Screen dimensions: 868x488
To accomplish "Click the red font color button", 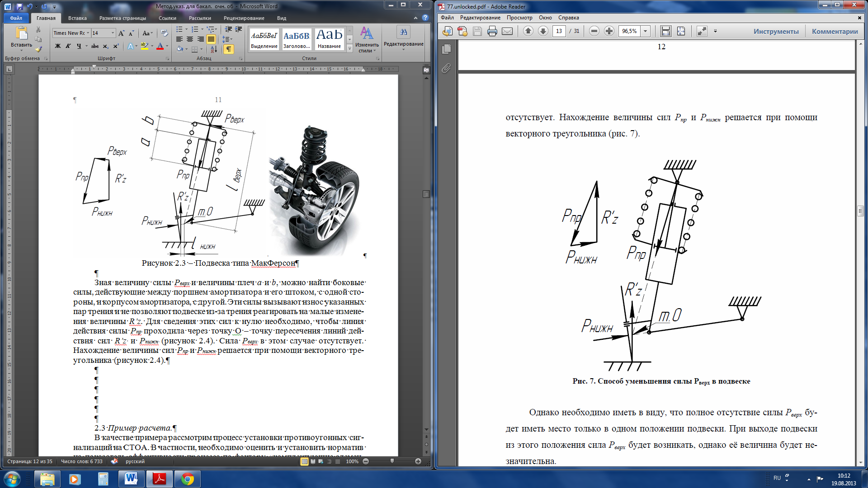I will click(x=160, y=46).
